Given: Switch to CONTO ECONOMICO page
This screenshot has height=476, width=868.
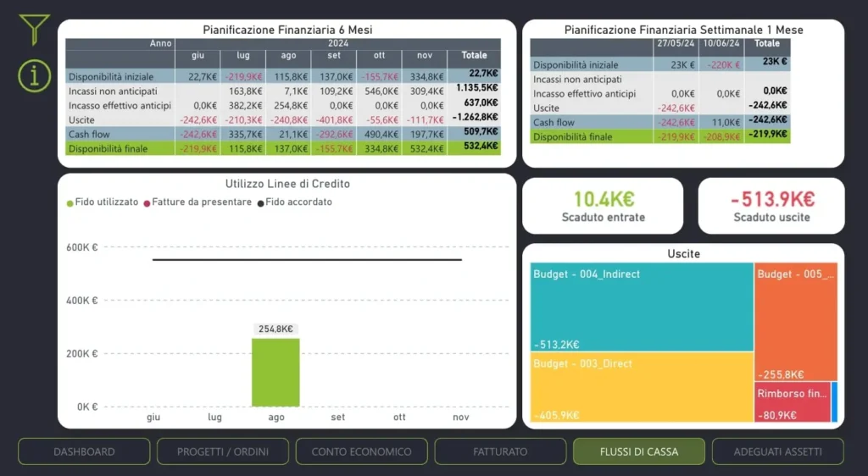Looking at the screenshot, I should [361, 451].
